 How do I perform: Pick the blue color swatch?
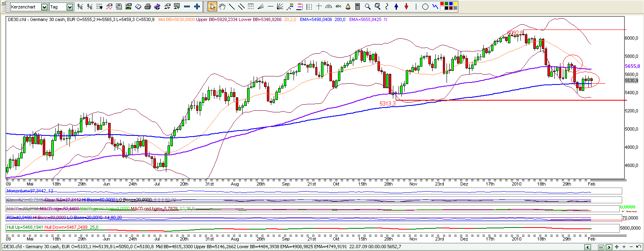click(x=451, y=4)
